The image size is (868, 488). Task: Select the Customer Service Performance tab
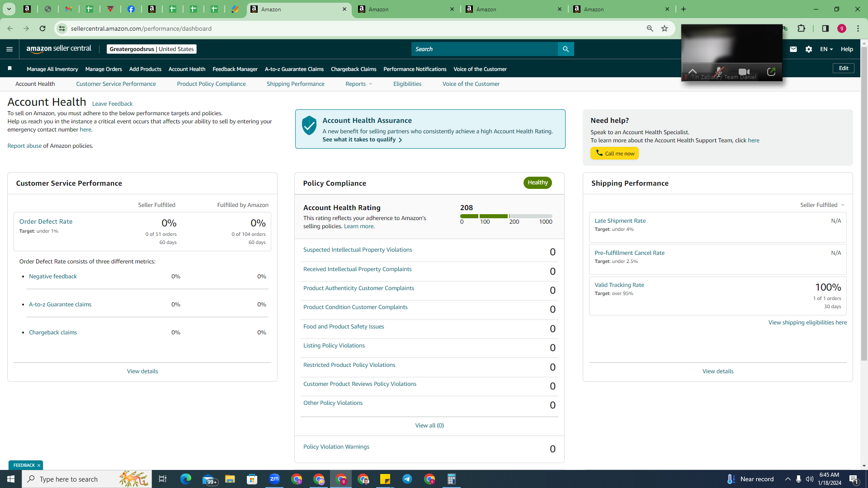pos(116,84)
